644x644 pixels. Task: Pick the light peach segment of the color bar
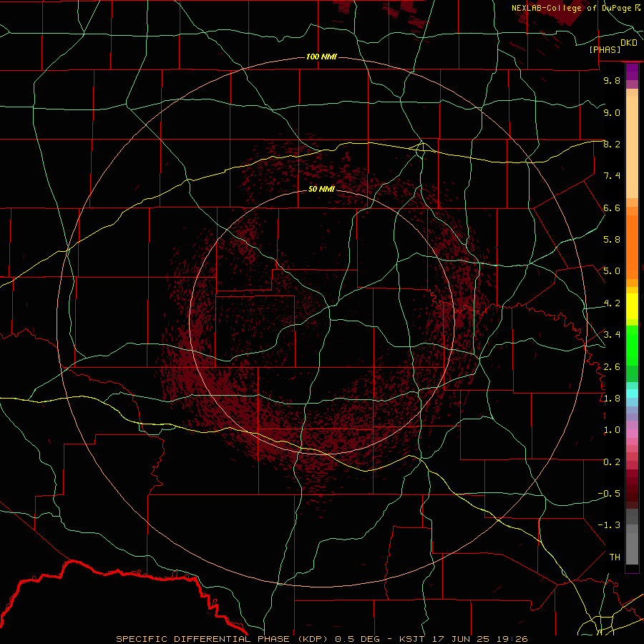pyautogui.click(x=632, y=147)
